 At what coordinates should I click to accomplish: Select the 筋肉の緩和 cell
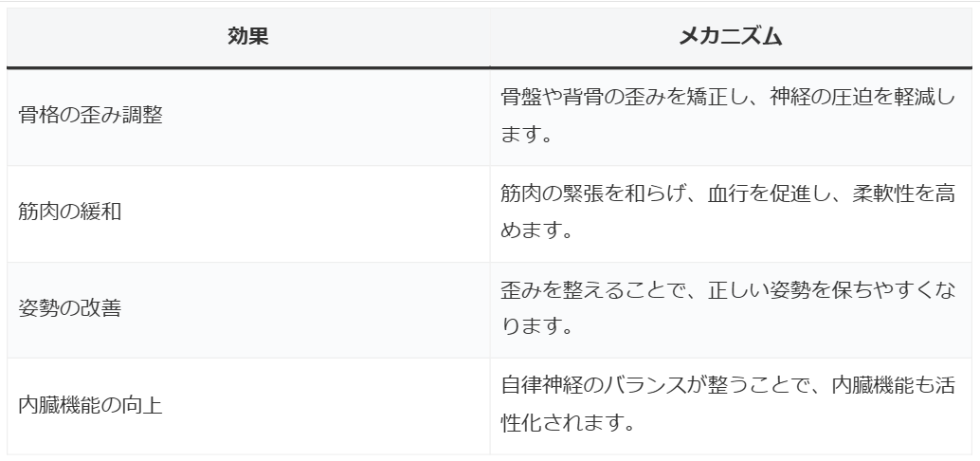click(248, 213)
